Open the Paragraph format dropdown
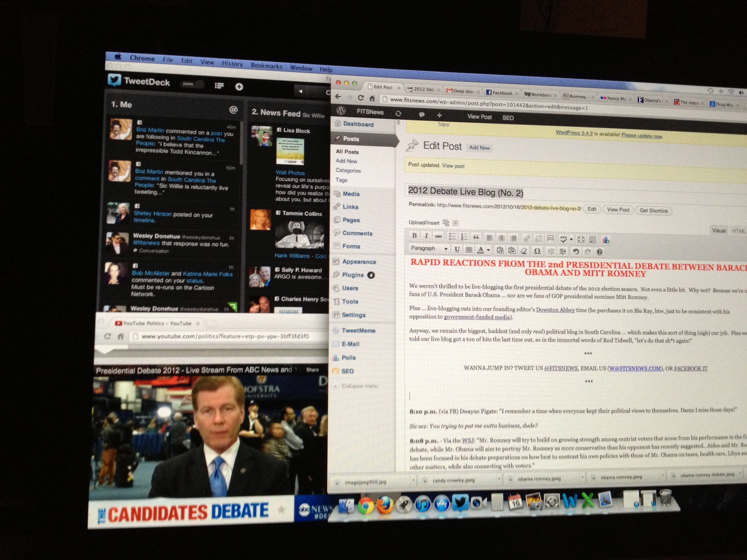747x560 pixels. [x=428, y=248]
